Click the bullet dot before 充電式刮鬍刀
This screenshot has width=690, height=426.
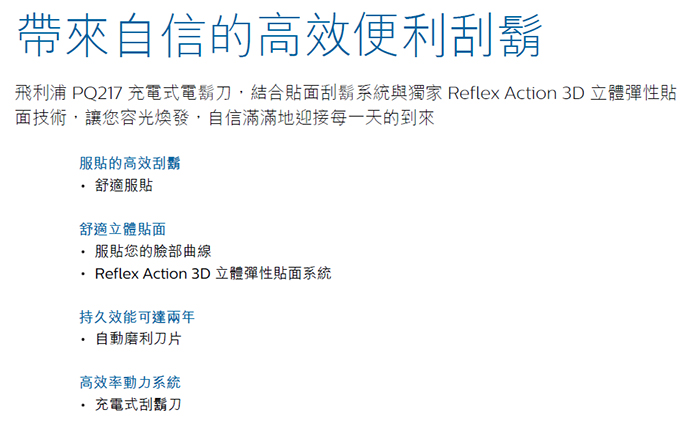click(83, 406)
